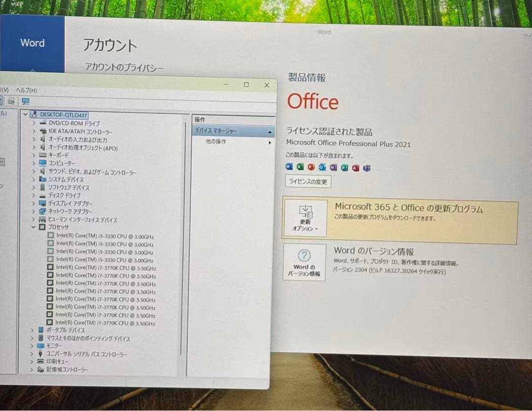This screenshot has width=532, height=411.
Task: Expand the ディスプレイ アダプター category
Action: [33, 203]
